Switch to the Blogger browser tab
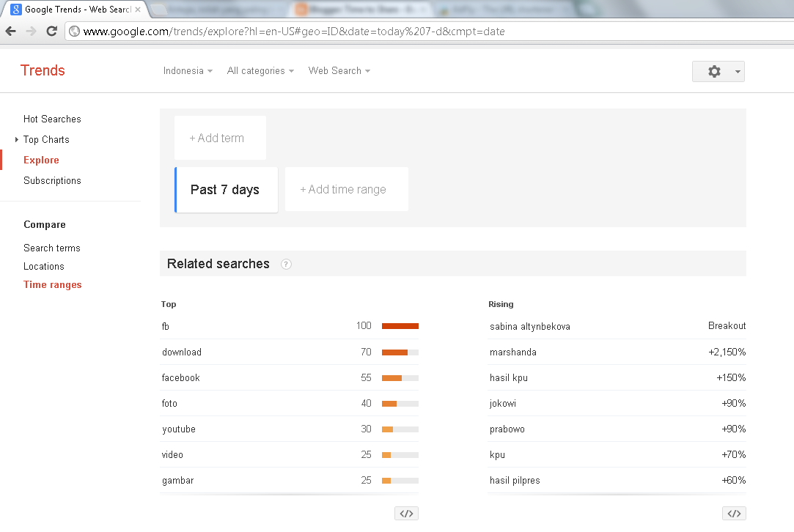 click(352, 10)
